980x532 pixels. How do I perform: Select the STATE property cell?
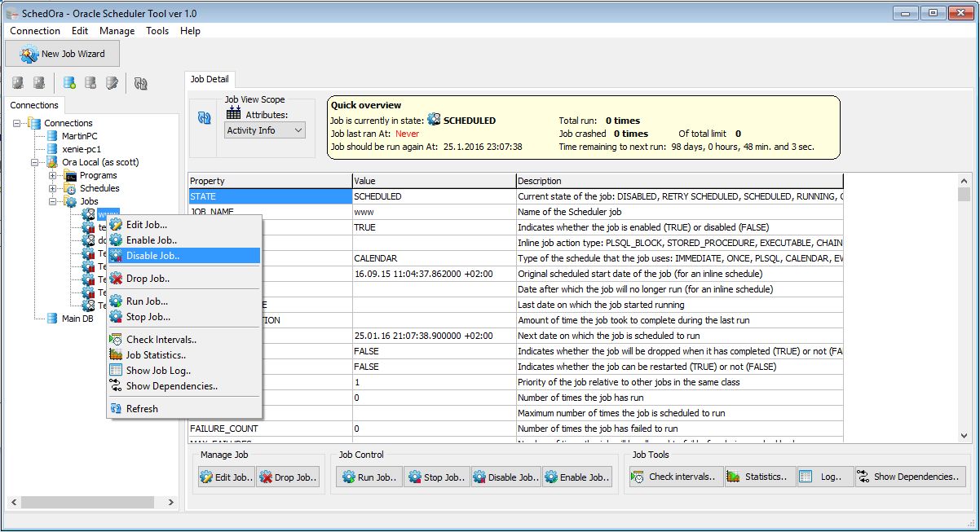[x=270, y=196]
